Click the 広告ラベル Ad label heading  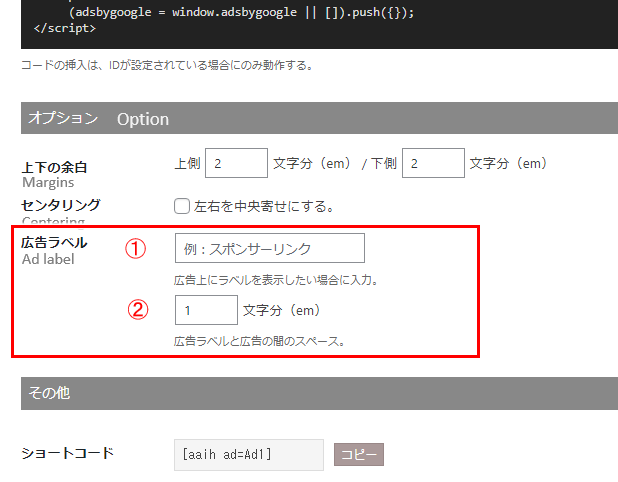point(54,251)
